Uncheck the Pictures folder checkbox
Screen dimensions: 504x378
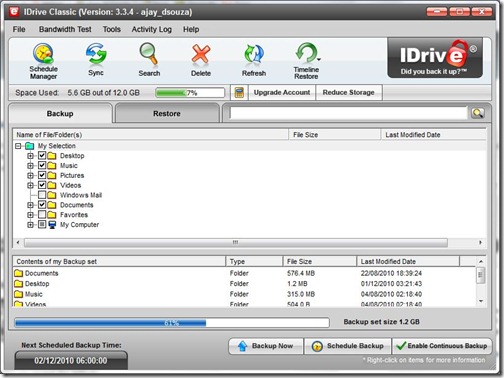(42, 175)
